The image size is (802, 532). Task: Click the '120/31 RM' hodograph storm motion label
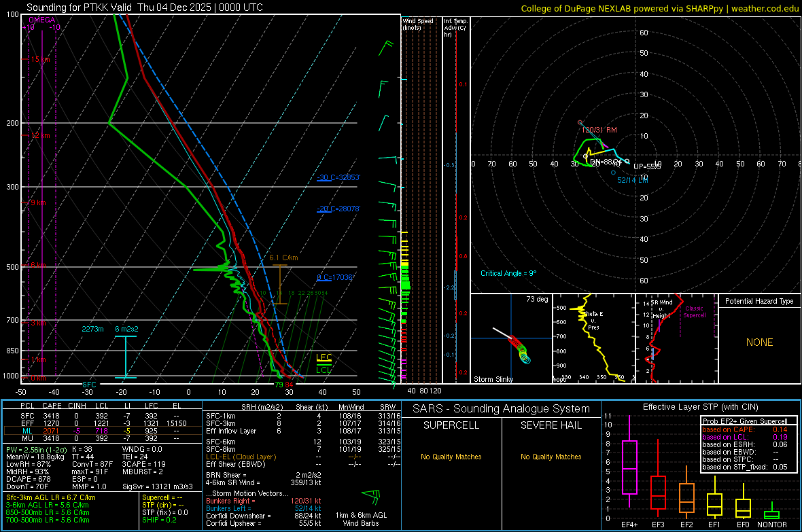(x=599, y=130)
